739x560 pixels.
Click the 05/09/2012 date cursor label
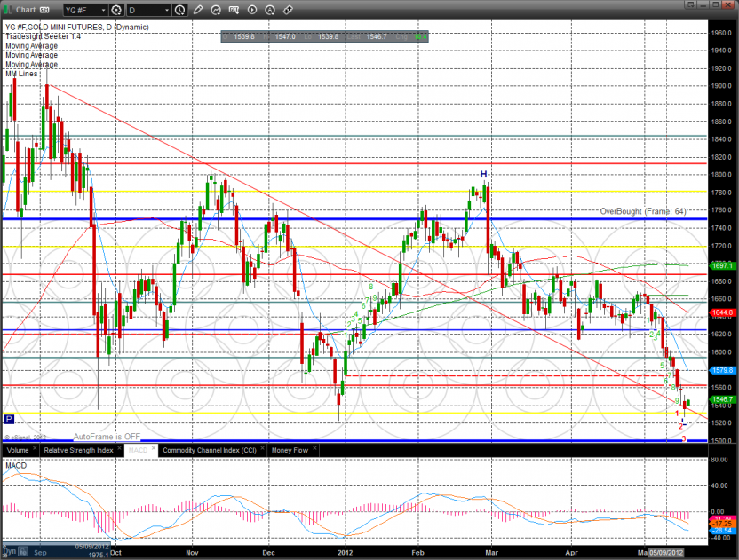coord(665,553)
